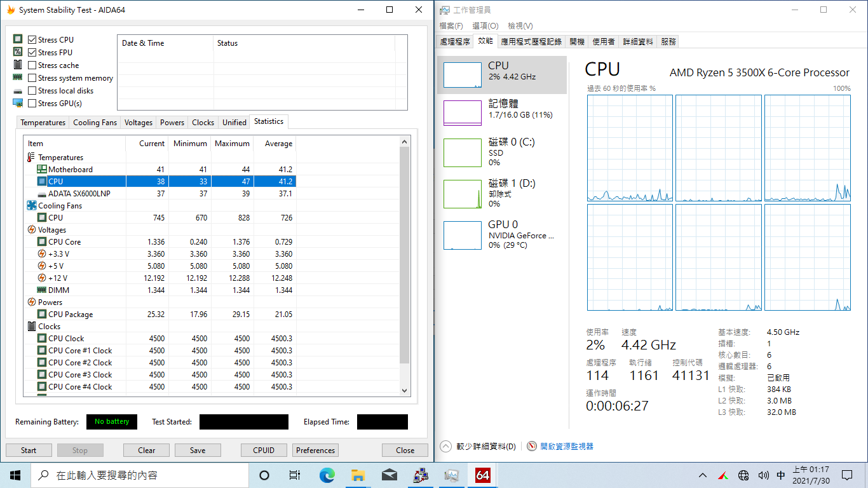Open File Explorer from taskbar
This screenshot has height=488, width=868.
click(x=358, y=475)
